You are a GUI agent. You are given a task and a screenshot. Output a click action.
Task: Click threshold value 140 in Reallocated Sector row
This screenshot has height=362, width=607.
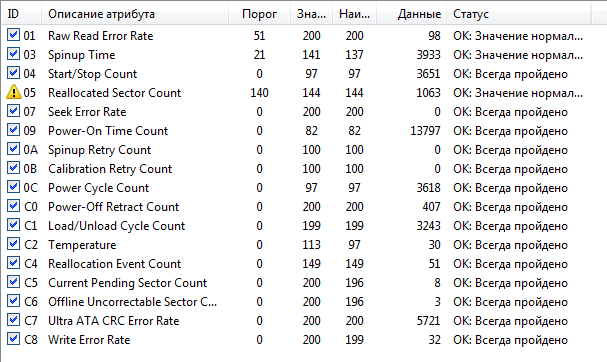point(259,93)
